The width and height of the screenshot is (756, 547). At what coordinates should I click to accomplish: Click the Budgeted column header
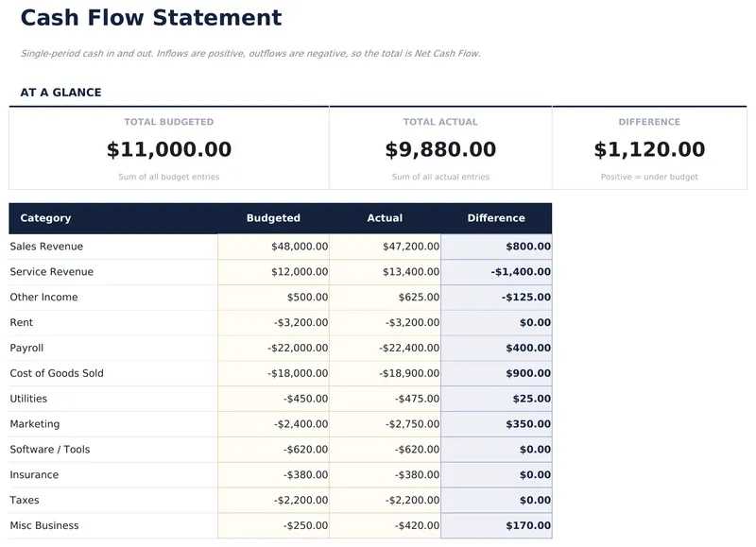click(x=273, y=218)
